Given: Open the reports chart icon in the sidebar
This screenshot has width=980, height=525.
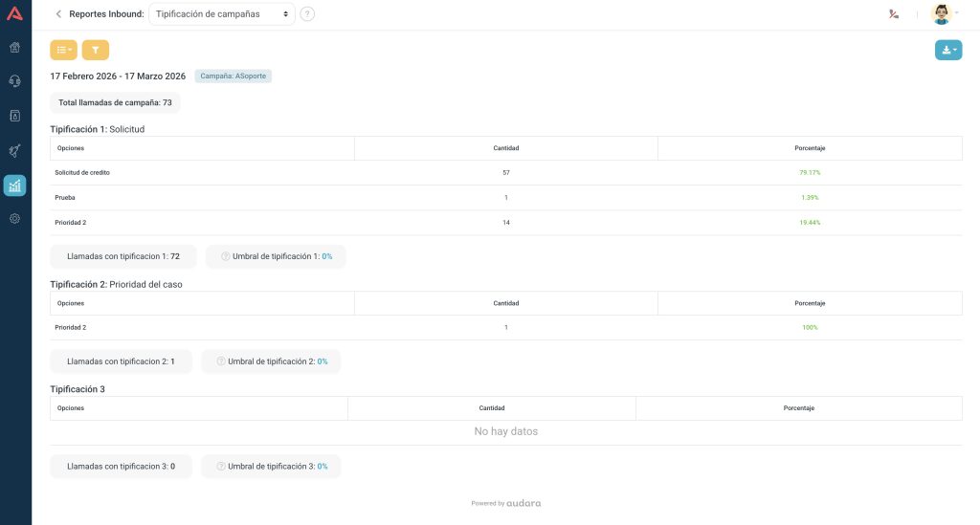Looking at the screenshot, I should pos(15,186).
